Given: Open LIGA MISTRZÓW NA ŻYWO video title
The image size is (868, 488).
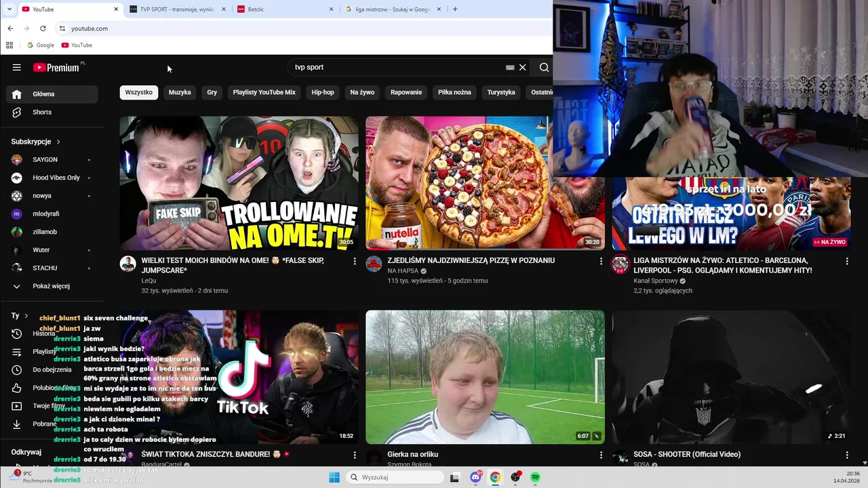Looking at the screenshot, I should pos(723,265).
